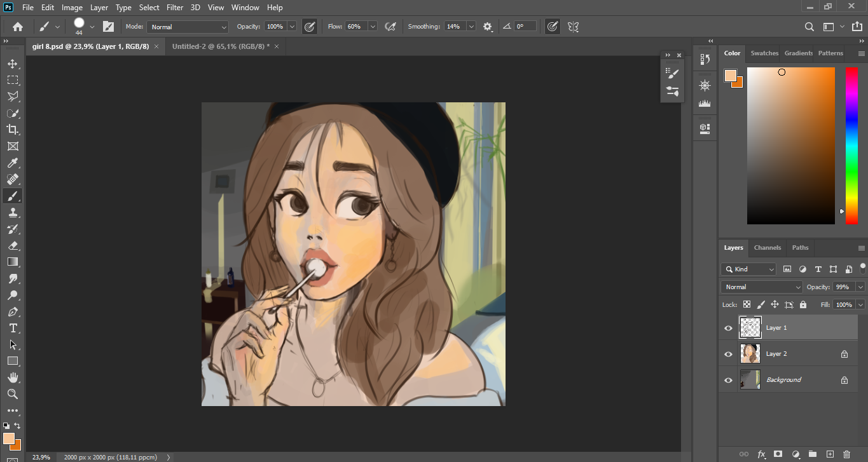Open the Flow dropdown arrow
The width and height of the screenshot is (868, 462).
(373, 27)
